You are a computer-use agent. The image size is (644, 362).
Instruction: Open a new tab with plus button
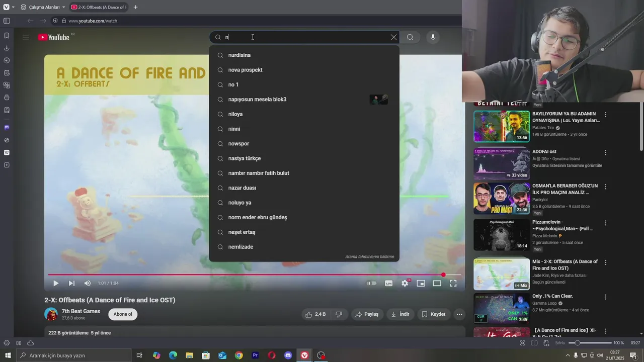click(135, 7)
